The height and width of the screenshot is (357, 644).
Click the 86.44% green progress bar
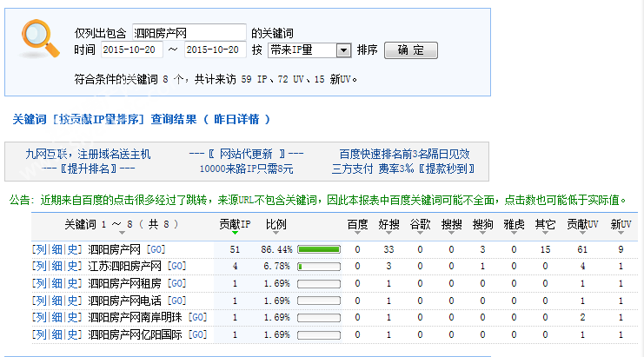coord(318,249)
